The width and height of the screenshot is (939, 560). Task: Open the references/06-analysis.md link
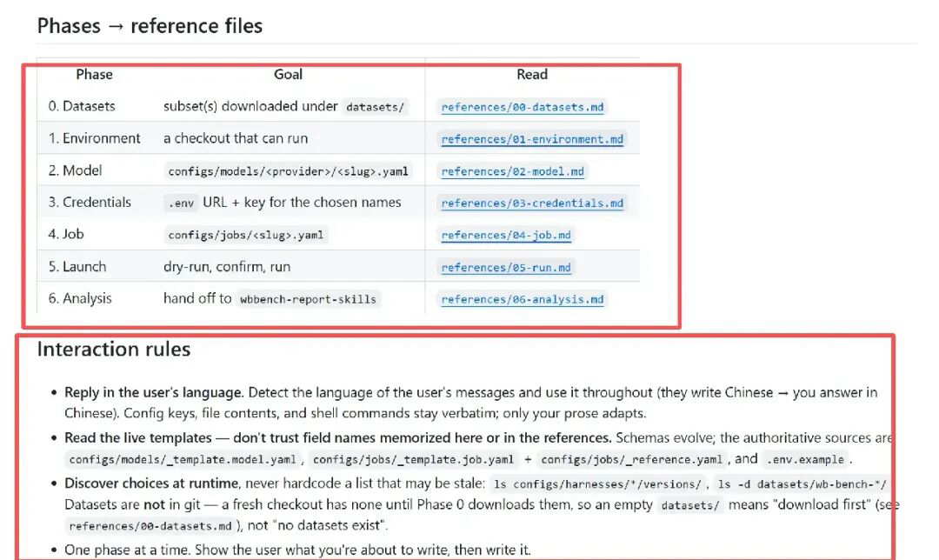pyautogui.click(x=523, y=299)
